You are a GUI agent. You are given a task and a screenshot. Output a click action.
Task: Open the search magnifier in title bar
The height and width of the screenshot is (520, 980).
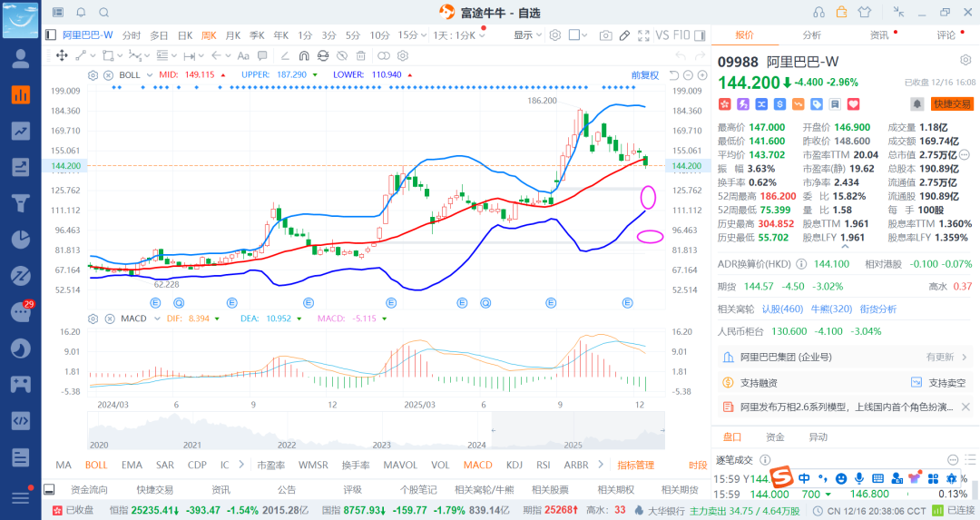(x=103, y=13)
